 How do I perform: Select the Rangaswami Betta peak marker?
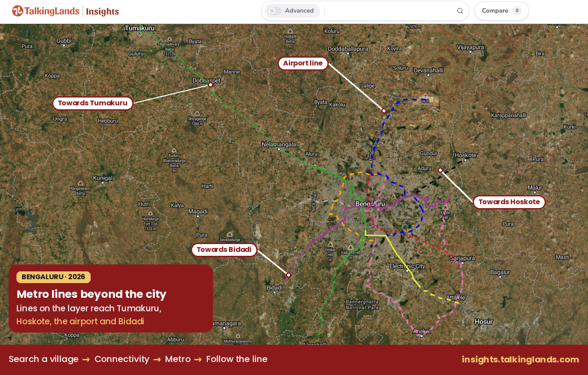coord(81,183)
